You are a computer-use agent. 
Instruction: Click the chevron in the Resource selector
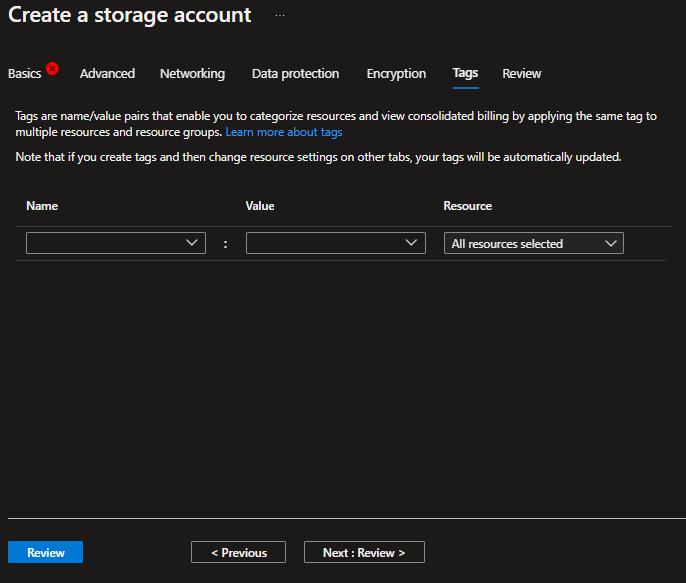610,243
